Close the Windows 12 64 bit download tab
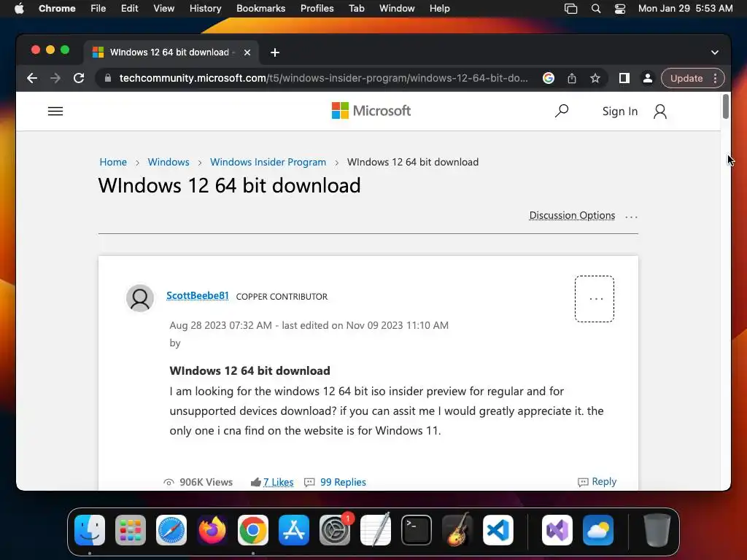Image resolution: width=747 pixels, height=560 pixels. tap(247, 52)
